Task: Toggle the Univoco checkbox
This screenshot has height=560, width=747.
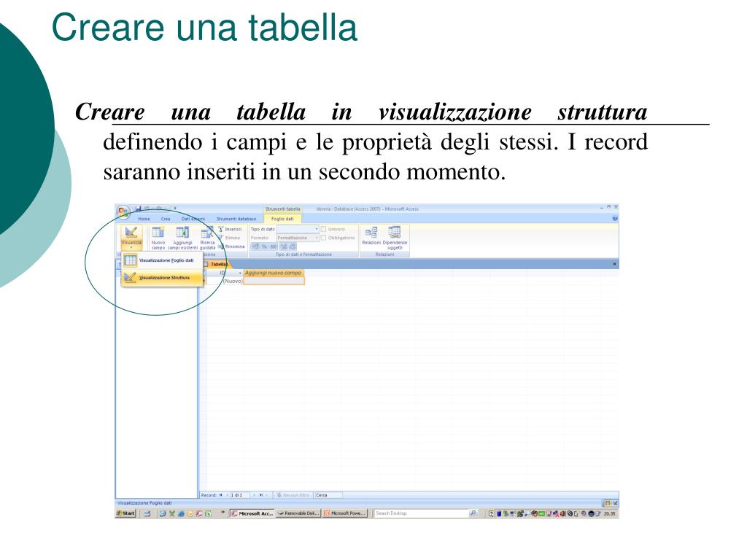Action: pos(323,229)
